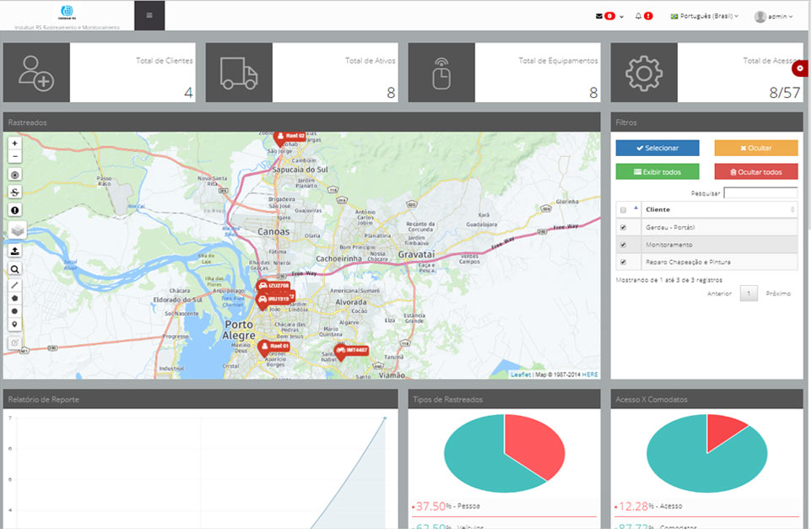Click the green Exibir todos button
812x529 pixels.
pyautogui.click(x=657, y=172)
